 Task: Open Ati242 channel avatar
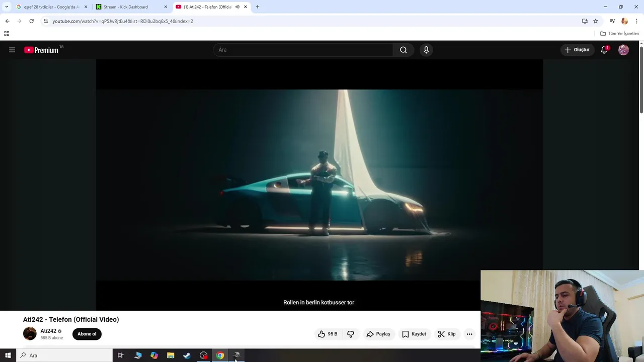coord(30,333)
